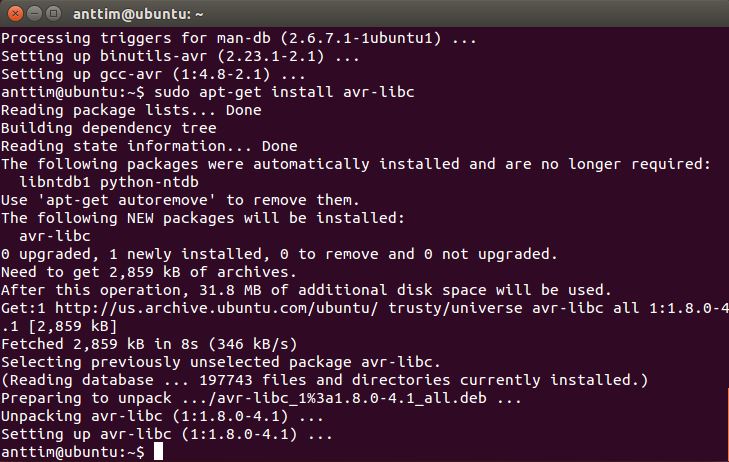Image resolution: width=729 pixels, height=462 pixels.
Task: Click the 'libntdb1' package name
Action: 55,182
